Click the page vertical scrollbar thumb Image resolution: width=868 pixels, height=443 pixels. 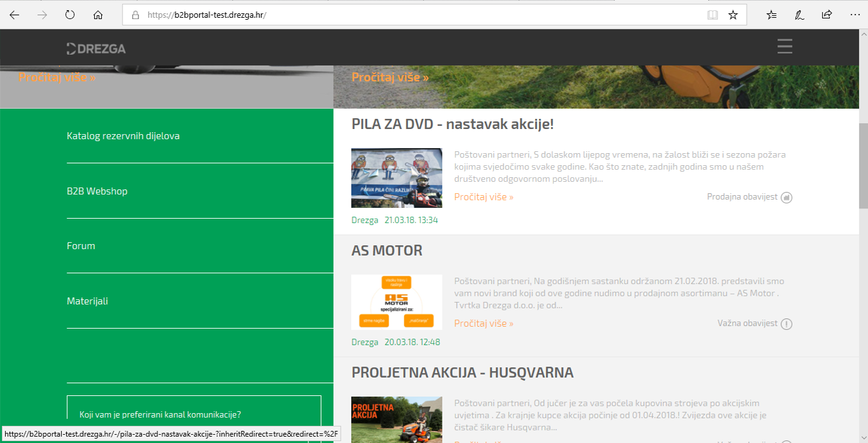pos(863,166)
